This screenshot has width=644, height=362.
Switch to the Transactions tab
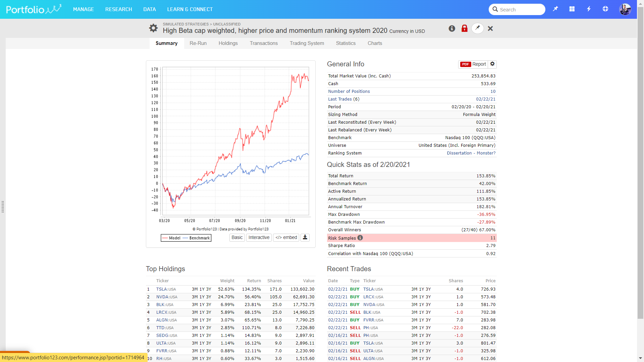[264, 43]
